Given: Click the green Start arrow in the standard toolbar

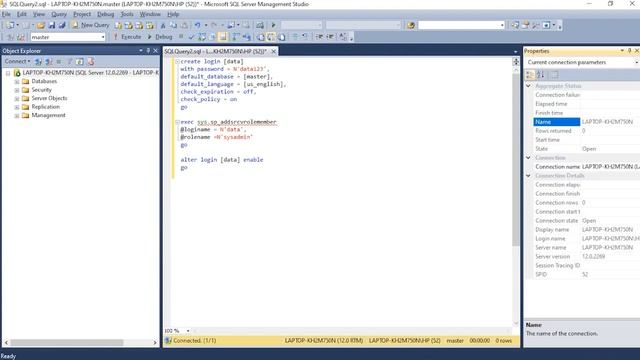Looking at the screenshot, I should [273, 25].
